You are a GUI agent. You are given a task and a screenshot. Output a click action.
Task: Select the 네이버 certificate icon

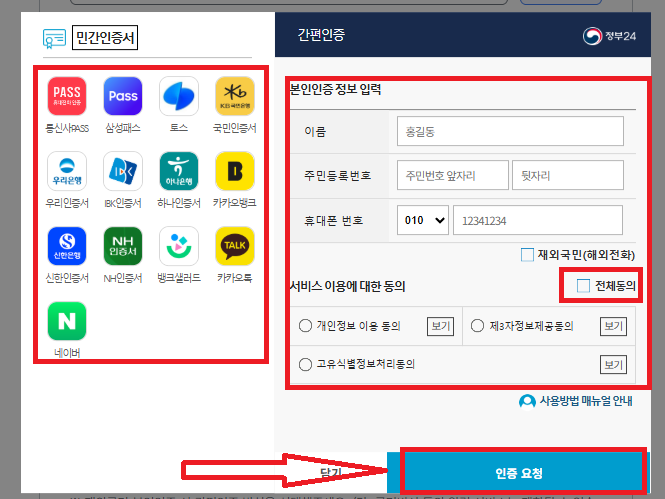(67, 321)
